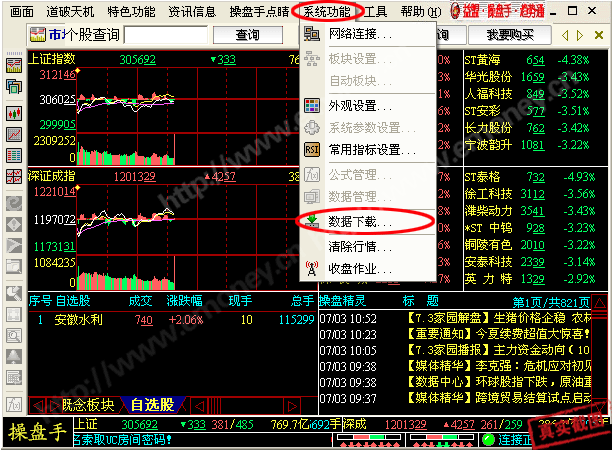The height and width of the screenshot is (450, 612).
Task: Click the colored grid icon beside 外观设置
Action: 311,105
